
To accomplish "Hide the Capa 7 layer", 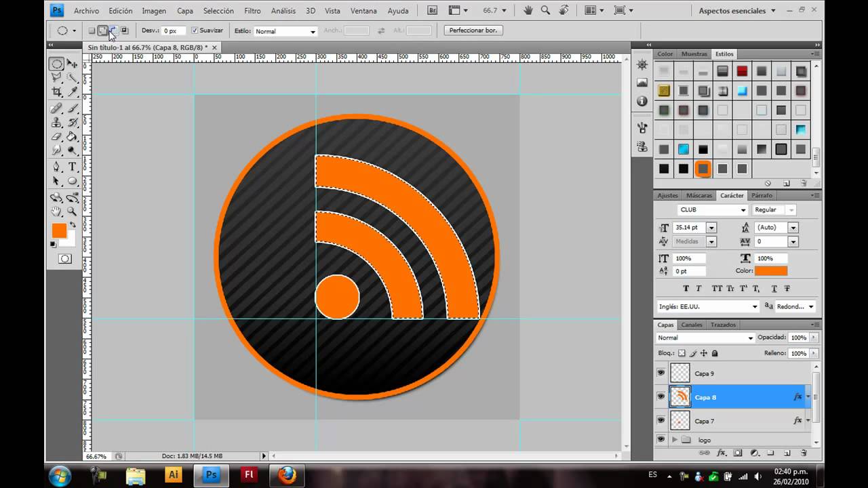I will coord(661,420).
